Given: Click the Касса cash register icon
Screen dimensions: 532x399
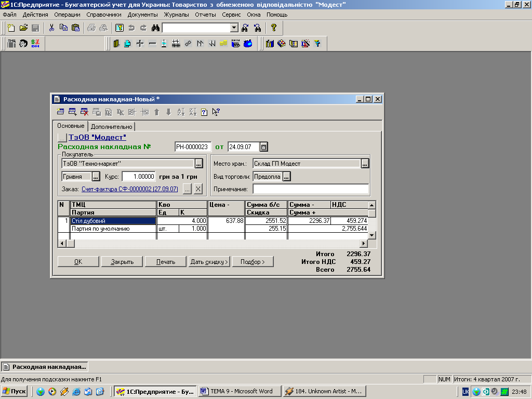Looking at the screenshot, I should point(235,44).
